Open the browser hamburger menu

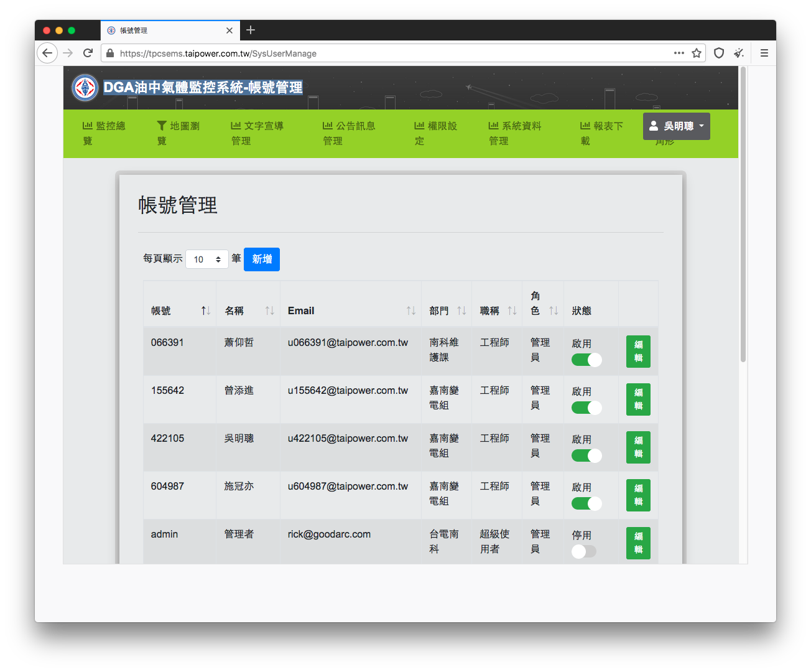coord(764,53)
